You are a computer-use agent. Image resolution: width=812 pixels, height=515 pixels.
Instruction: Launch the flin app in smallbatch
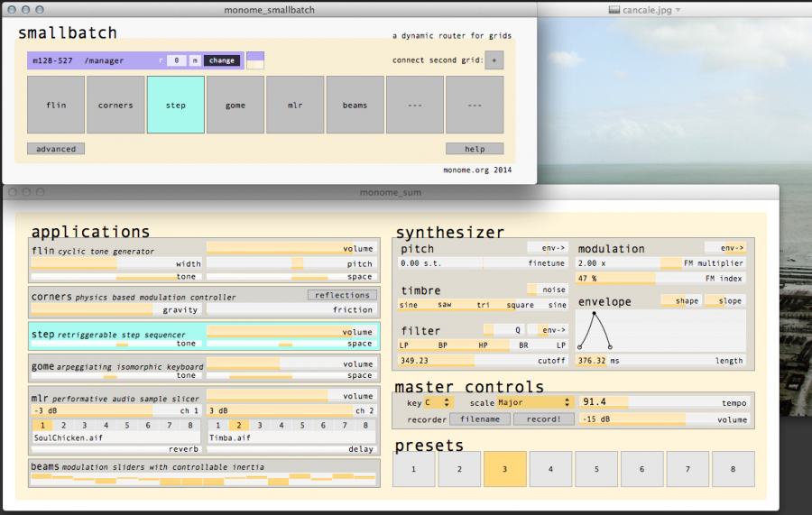pos(56,105)
